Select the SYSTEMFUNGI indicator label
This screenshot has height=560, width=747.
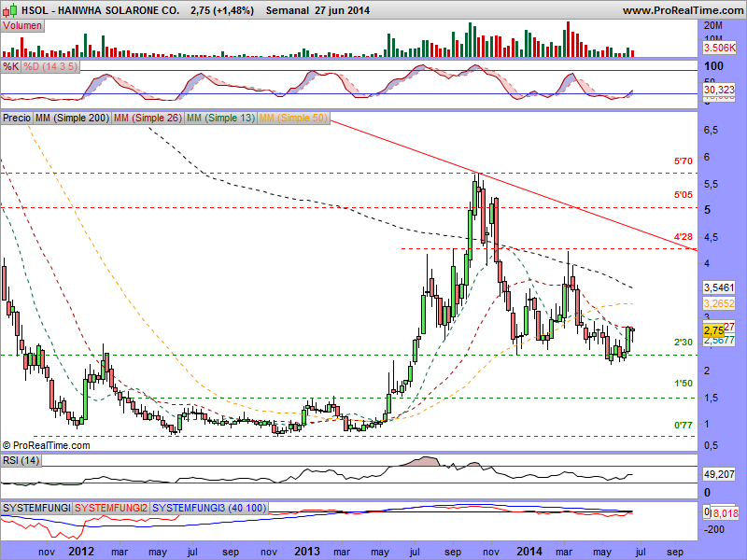(x=36, y=508)
